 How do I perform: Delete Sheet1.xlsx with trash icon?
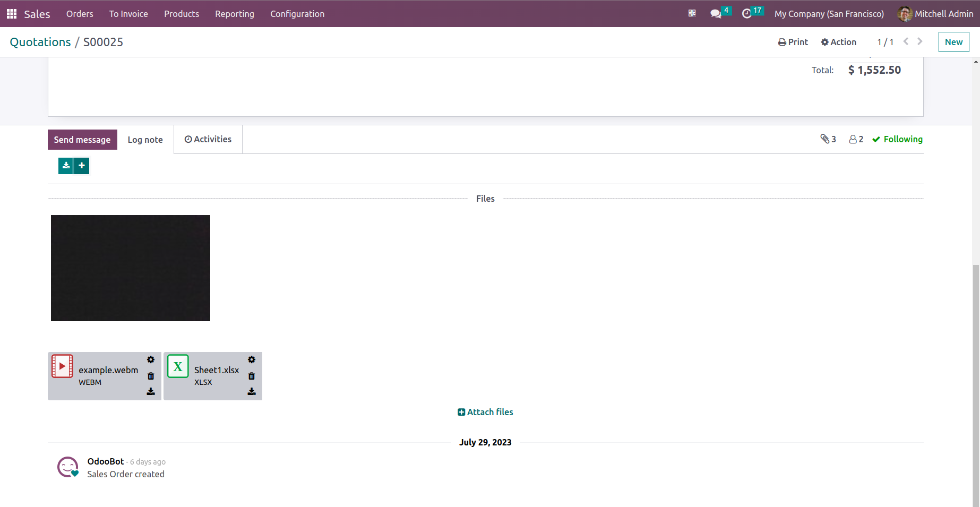(252, 376)
